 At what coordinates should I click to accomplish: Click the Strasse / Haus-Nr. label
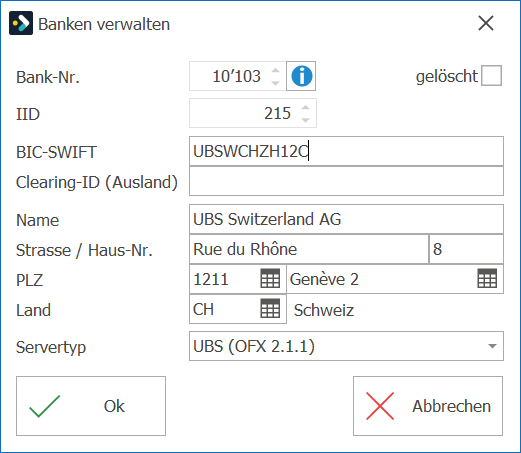(84, 250)
